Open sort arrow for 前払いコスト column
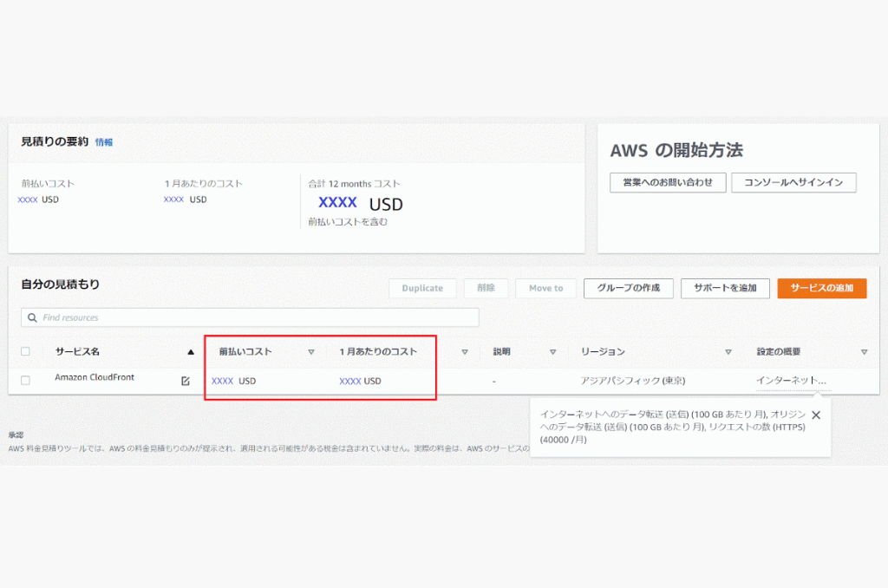888x588 pixels. [x=311, y=352]
